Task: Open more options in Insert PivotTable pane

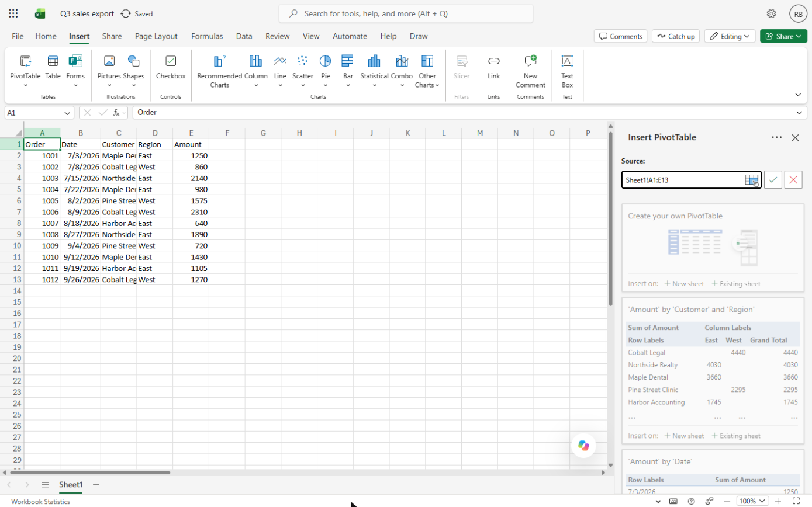Action: coord(776,137)
